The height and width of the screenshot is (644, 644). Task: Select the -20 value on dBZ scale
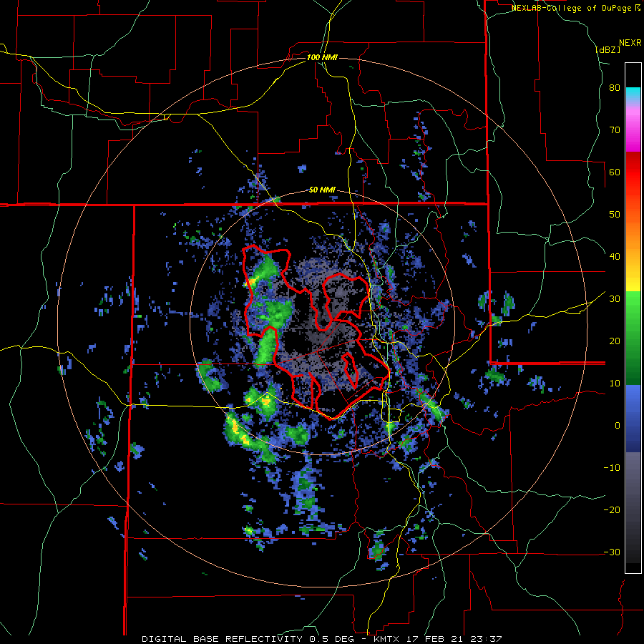(612, 510)
